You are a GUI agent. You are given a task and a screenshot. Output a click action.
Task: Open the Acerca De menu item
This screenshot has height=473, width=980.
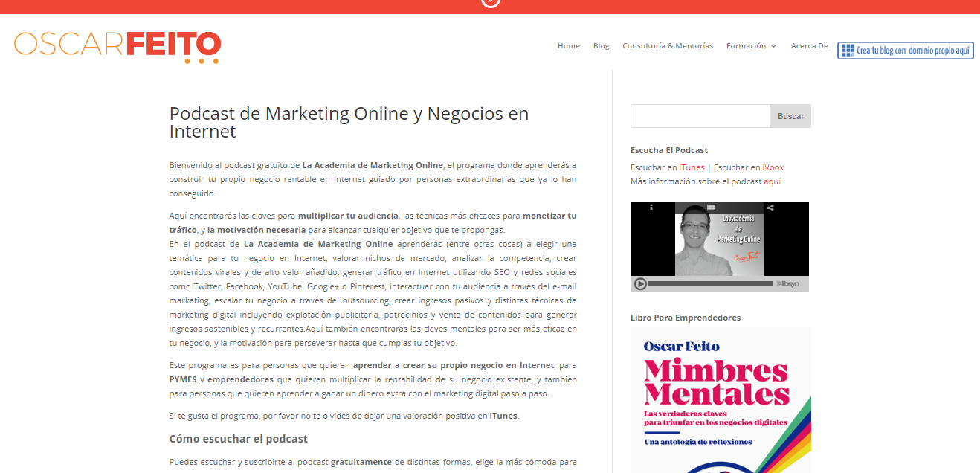tap(809, 46)
